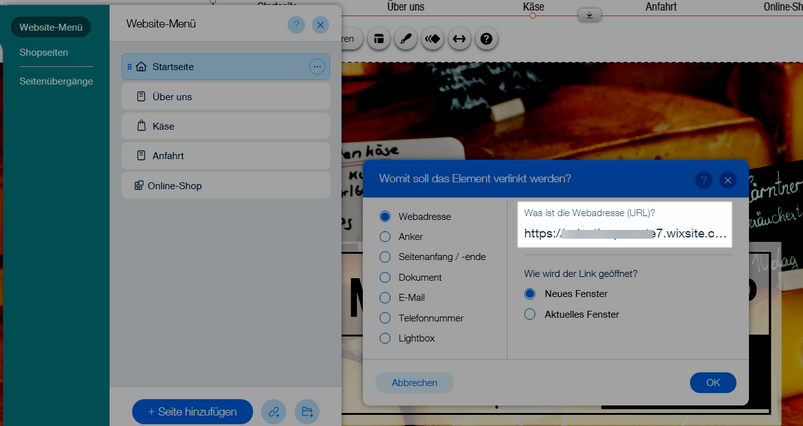Image resolution: width=803 pixels, height=426 pixels.
Task: Choose Neues Fenster for link opening
Action: 530,294
